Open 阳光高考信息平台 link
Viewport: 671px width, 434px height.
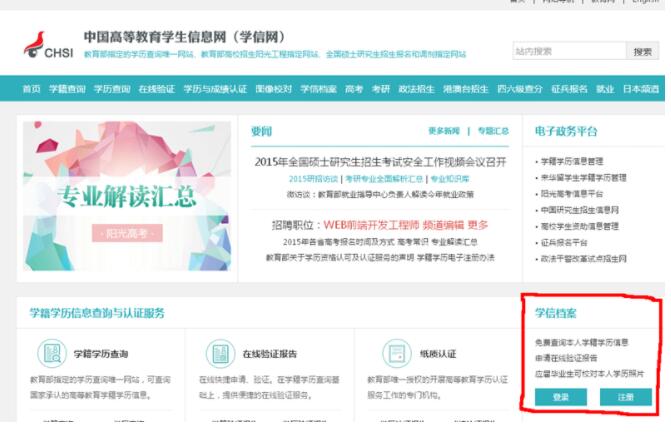point(572,194)
